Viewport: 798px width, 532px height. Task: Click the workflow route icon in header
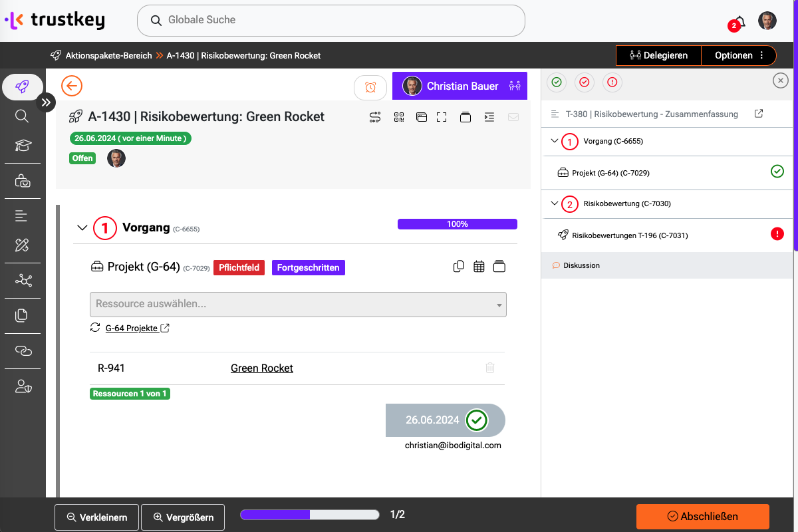pos(375,117)
